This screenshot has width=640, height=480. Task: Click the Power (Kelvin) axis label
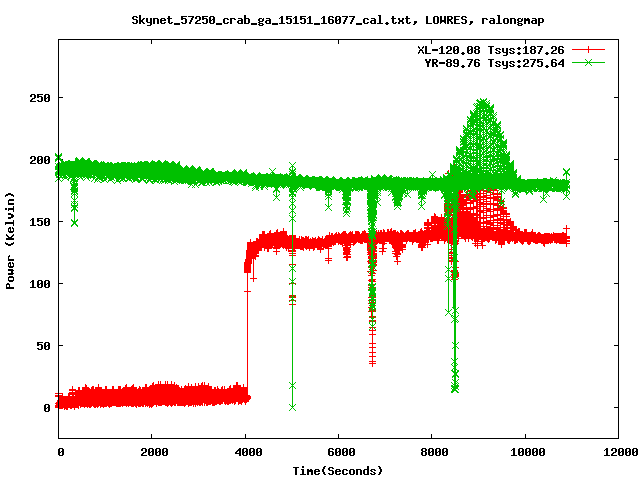click(x=10, y=241)
